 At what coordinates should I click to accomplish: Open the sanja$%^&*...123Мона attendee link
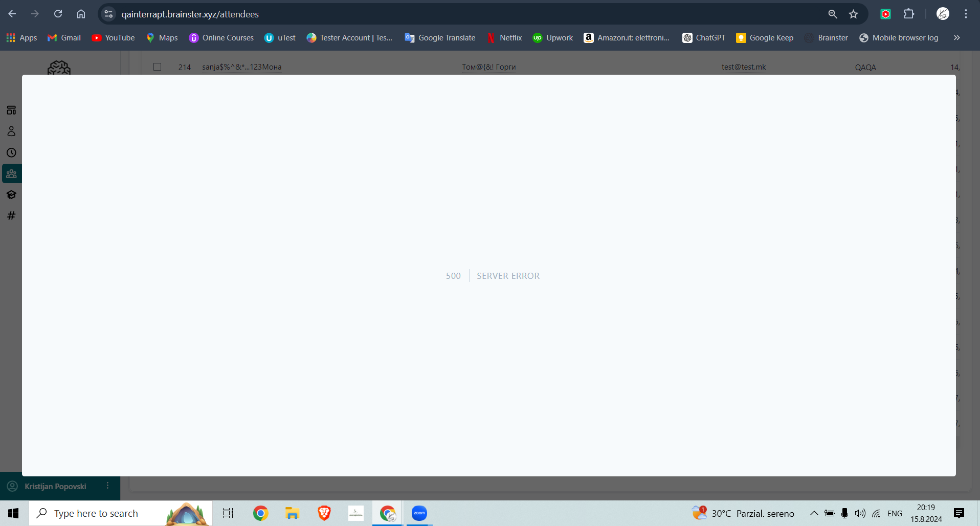tap(241, 67)
